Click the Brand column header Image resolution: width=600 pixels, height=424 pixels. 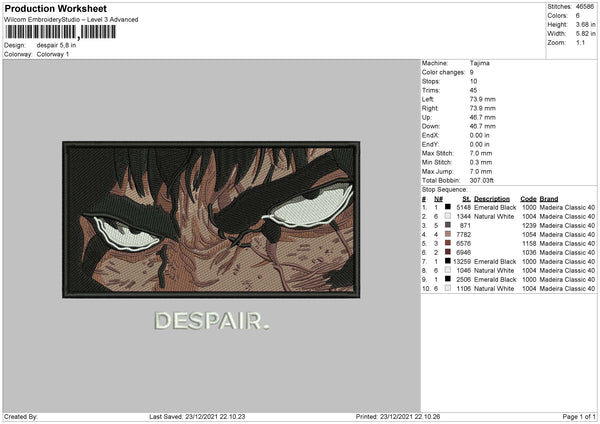549,199
